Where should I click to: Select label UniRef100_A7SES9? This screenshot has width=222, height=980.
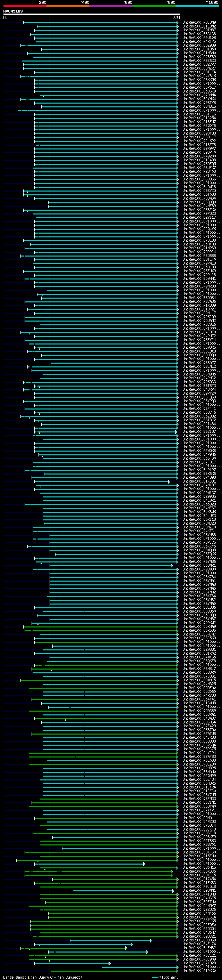click(x=199, y=57)
